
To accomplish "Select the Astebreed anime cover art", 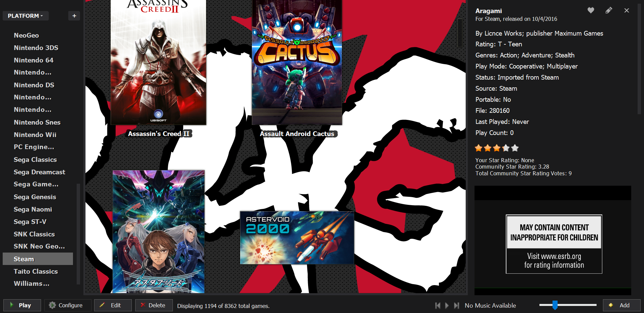I will (158, 232).
